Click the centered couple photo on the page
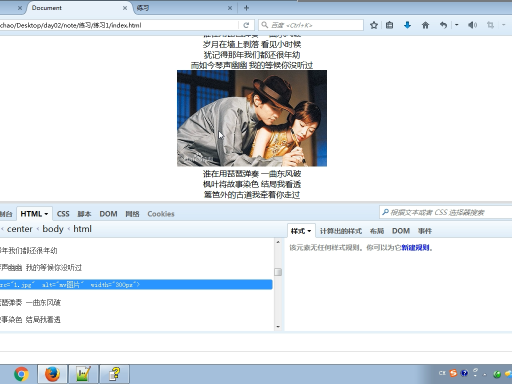The image size is (512, 384). pos(252,118)
